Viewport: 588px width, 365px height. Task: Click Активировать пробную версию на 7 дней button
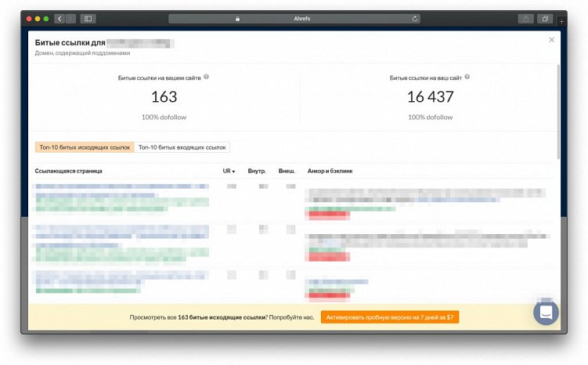[390, 317]
